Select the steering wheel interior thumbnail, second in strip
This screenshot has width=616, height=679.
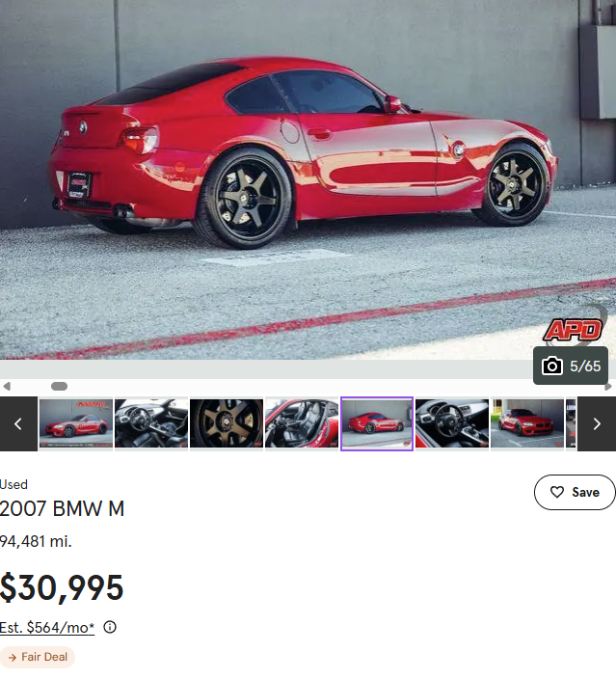pyautogui.click(x=151, y=423)
